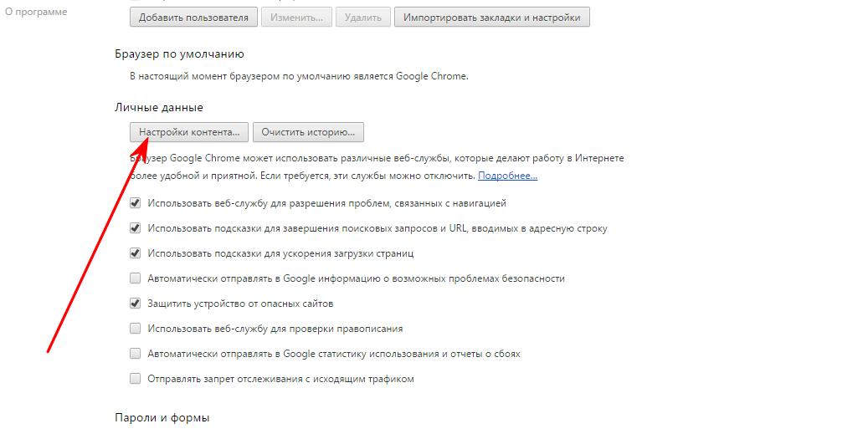Viewport: 868px width, 439px height.
Task: Click the Очистить историю... button
Action: point(308,132)
